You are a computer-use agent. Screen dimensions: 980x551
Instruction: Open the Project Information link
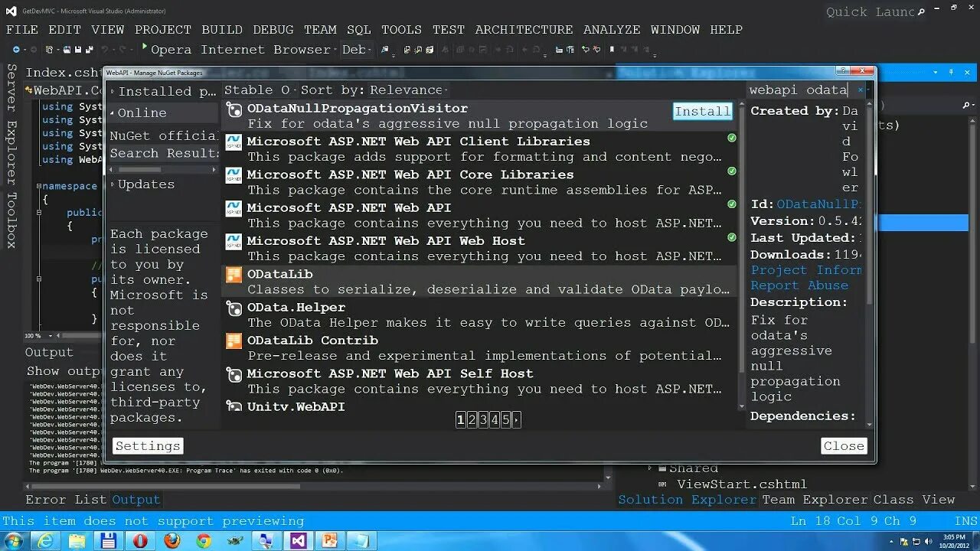(x=806, y=270)
